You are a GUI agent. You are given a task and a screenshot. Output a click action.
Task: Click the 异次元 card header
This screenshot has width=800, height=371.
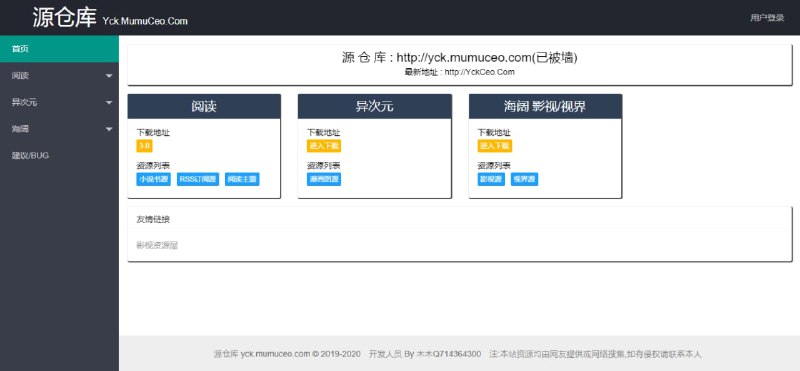pyautogui.click(x=374, y=106)
